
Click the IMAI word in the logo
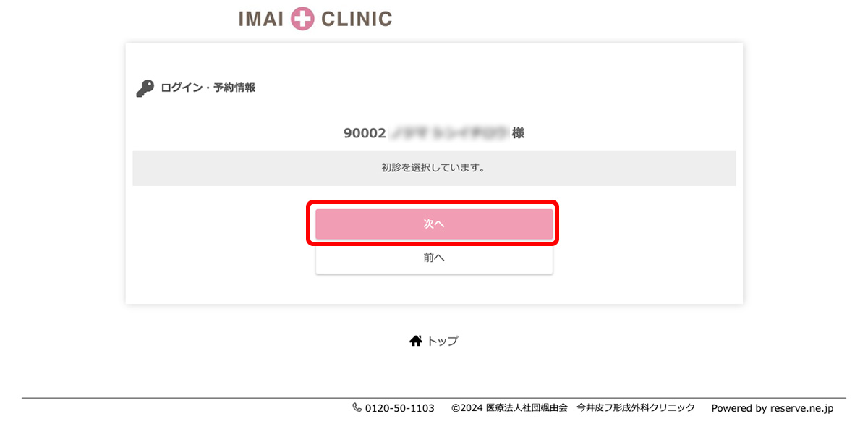(262, 20)
